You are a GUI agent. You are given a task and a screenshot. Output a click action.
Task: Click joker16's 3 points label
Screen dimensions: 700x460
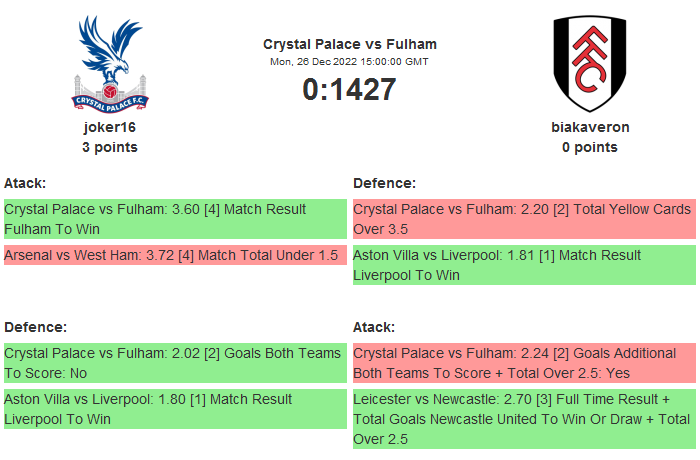110,147
